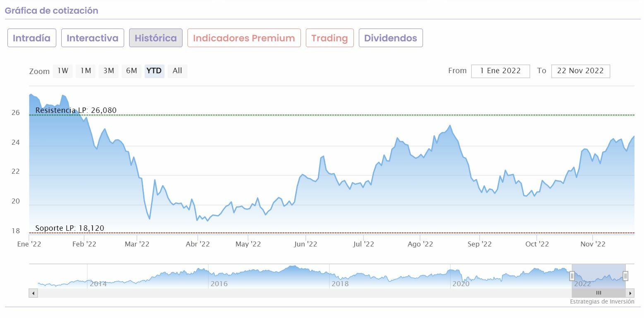Show all data with All zoom
The width and height of the screenshot is (644, 318).
coord(177,71)
